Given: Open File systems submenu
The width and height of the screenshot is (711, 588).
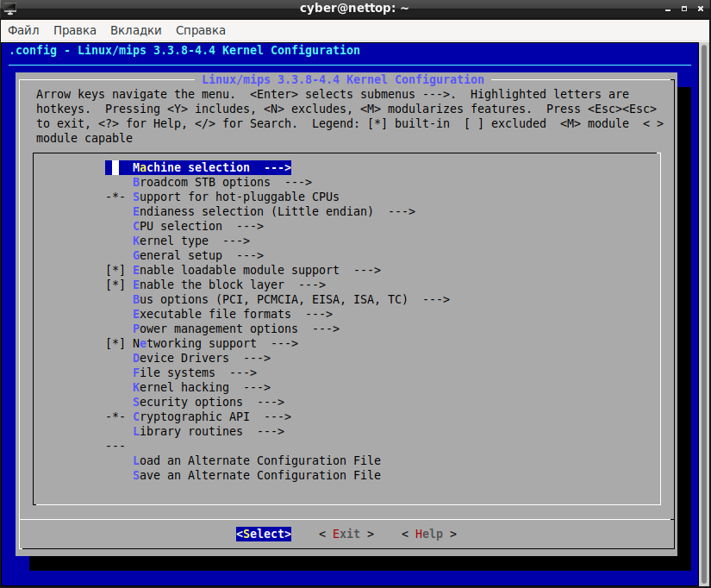Looking at the screenshot, I should coord(195,373).
